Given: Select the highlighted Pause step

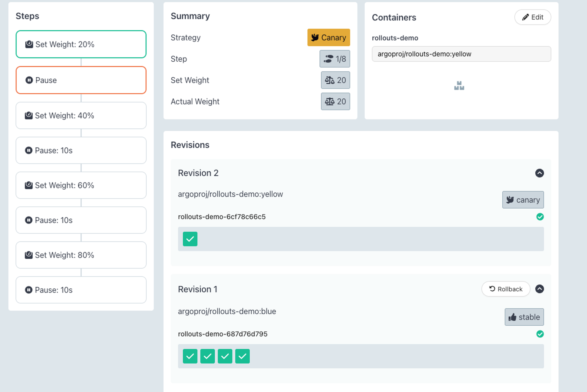Looking at the screenshot, I should 81,80.
